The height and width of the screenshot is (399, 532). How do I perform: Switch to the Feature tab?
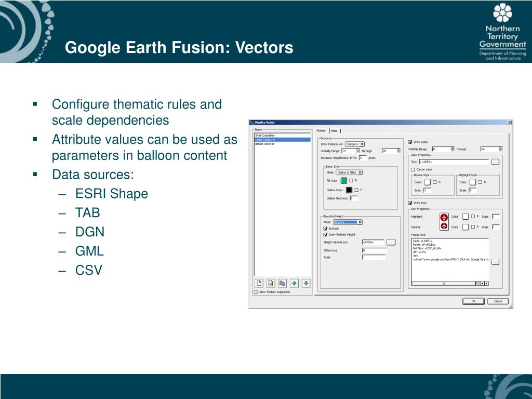tap(321, 130)
